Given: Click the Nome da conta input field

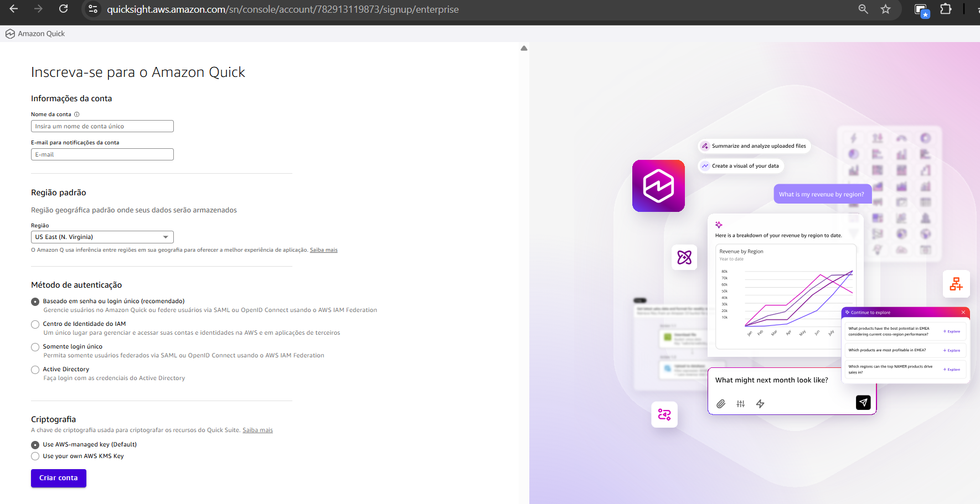Looking at the screenshot, I should (102, 126).
